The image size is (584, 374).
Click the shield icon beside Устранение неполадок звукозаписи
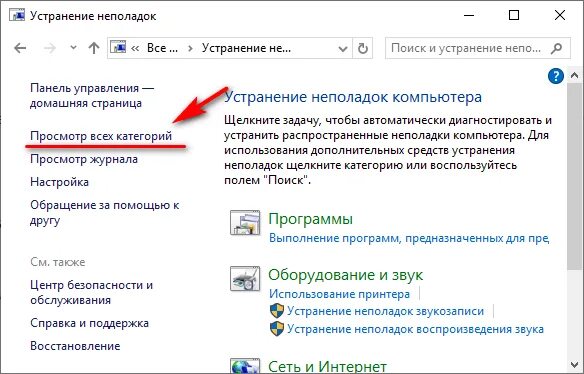(x=277, y=311)
